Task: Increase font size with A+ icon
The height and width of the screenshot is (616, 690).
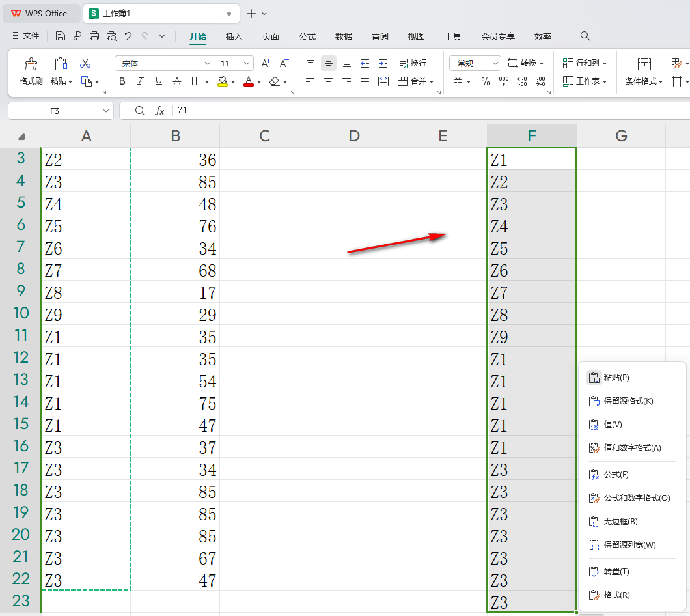Action: click(266, 63)
